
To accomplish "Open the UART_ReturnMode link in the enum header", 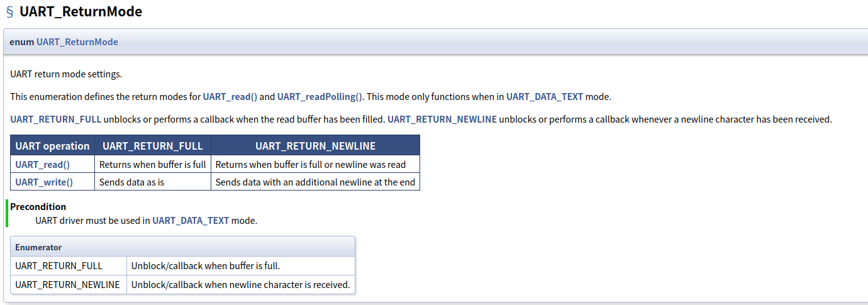I will [x=77, y=42].
